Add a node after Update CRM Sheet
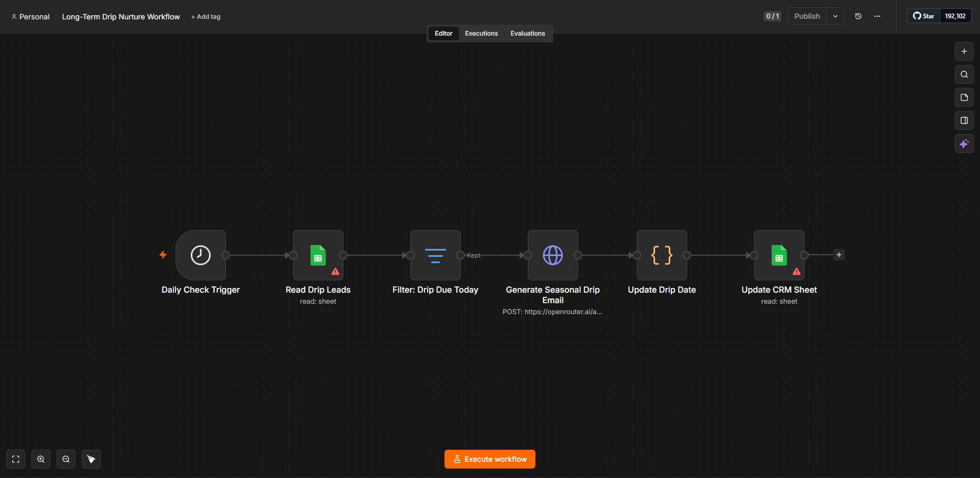This screenshot has width=980, height=478. point(839,255)
